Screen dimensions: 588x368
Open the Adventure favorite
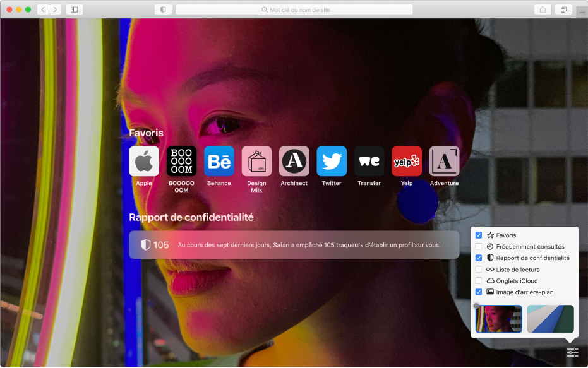pyautogui.click(x=444, y=162)
